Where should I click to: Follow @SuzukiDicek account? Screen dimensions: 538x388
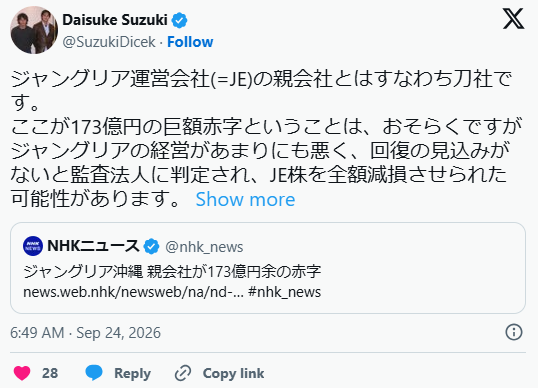tap(190, 42)
